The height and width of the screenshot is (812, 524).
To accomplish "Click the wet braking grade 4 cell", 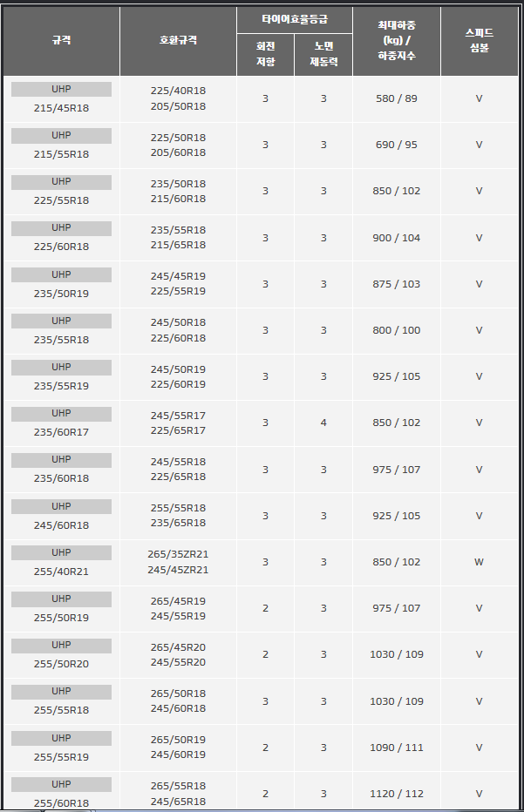I will click(323, 423).
